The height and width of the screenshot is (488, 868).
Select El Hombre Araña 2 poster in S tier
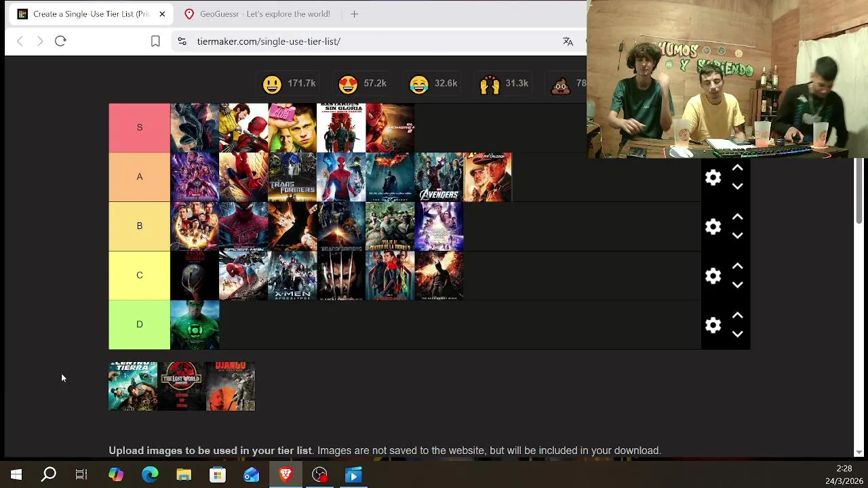coord(390,128)
